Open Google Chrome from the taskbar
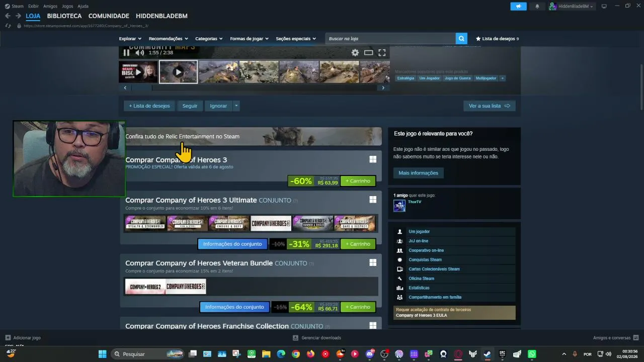Screen dimensions: 644x362 (296, 354)
